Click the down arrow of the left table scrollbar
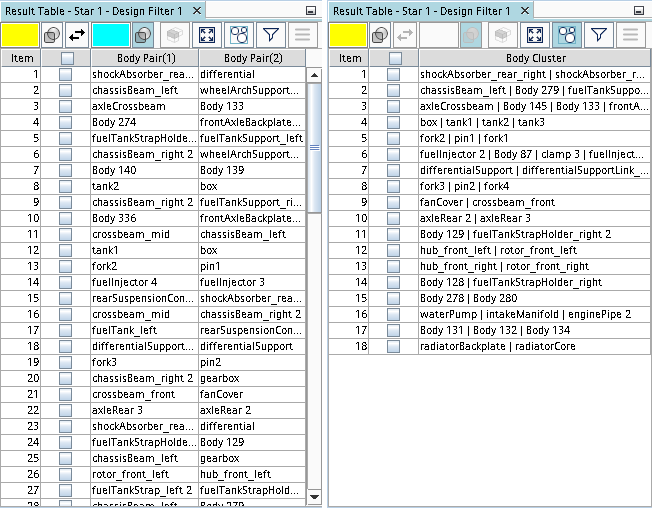Image resolution: width=652 pixels, height=508 pixels. click(x=315, y=497)
